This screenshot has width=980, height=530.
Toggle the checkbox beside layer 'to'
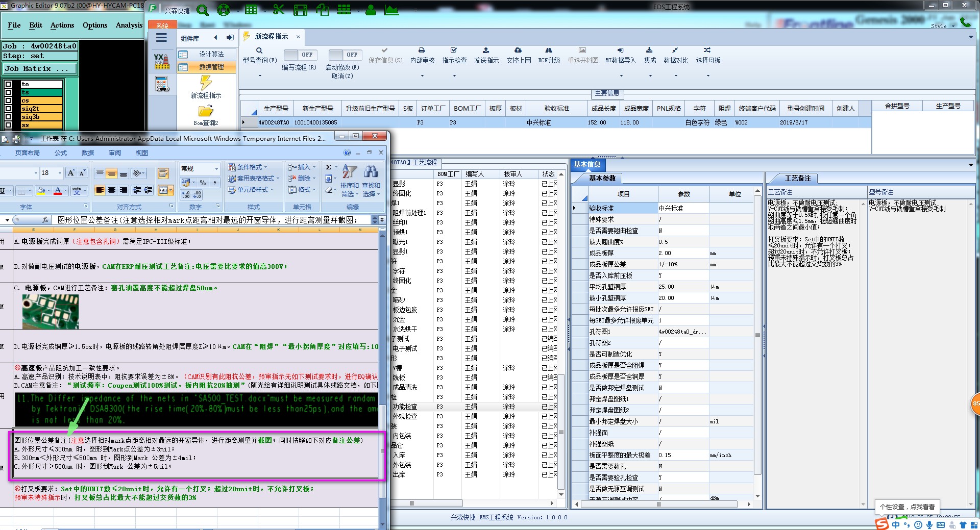pyautogui.click(x=8, y=84)
